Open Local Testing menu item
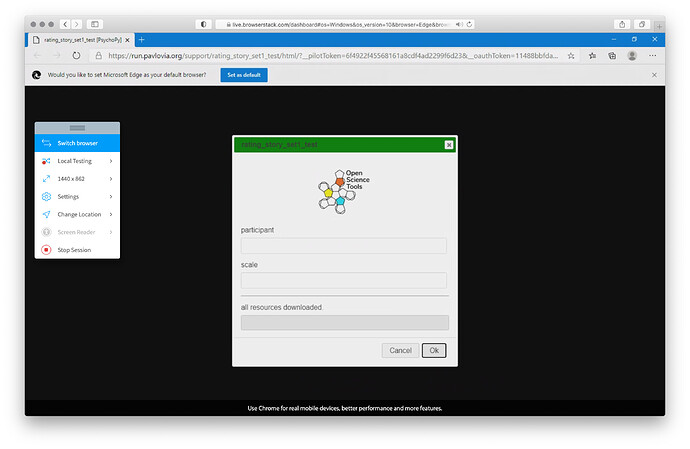 click(77, 161)
